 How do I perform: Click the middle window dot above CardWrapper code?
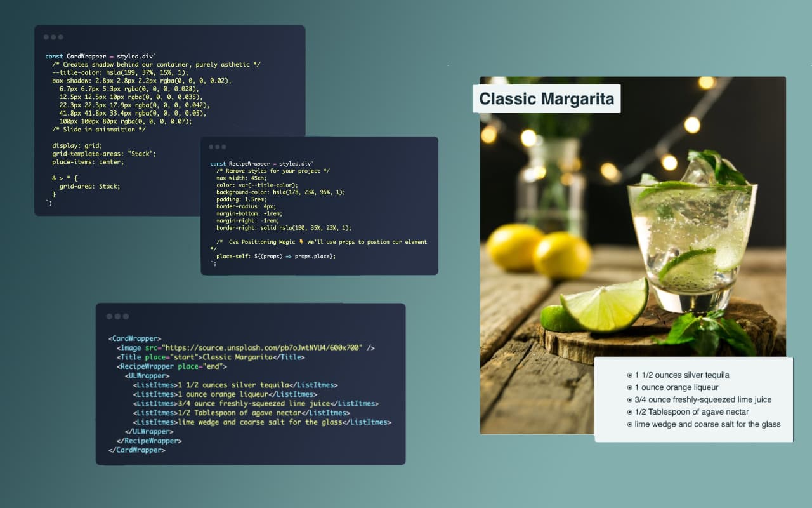tap(53, 37)
